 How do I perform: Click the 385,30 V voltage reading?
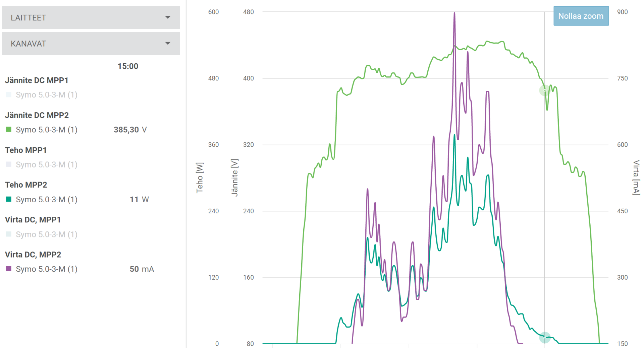pyautogui.click(x=130, y=130)
